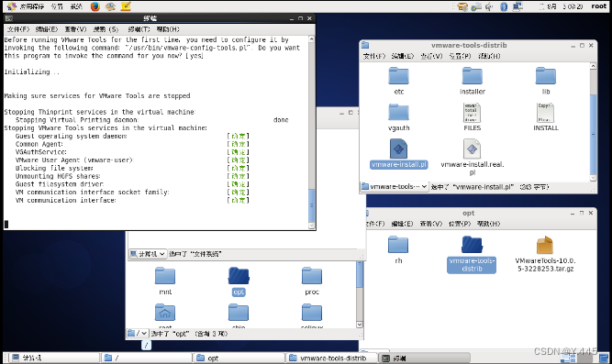Select the VMwareTools-10.0.5 tar.gz archive
Screen dimensions: 612x364
(545, 245)
